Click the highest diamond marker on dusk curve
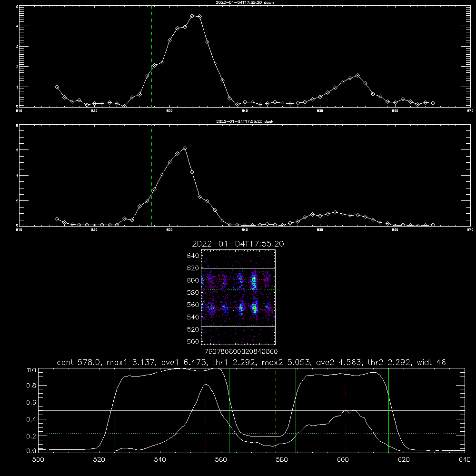The height and width of the screenshot is (476, 476). click(185, 149)
